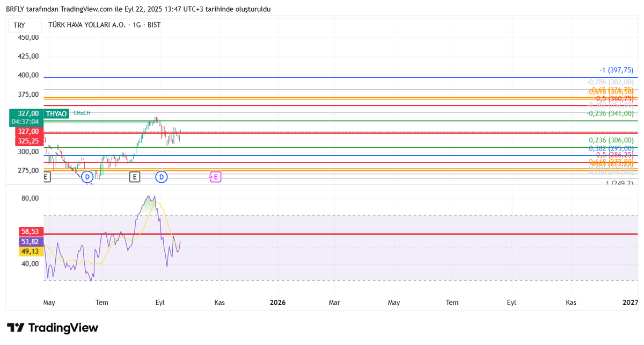
Task: Click the TÜRK HAVA YOLLARI A.O. legend title
Action: pos(85,24)
